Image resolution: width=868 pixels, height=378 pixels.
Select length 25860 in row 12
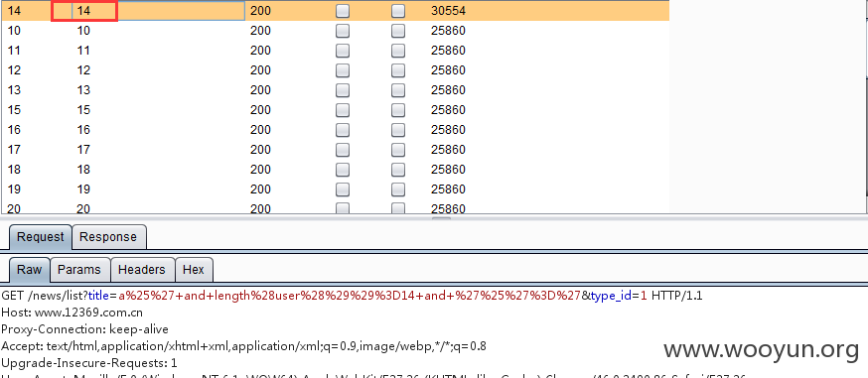point(448,70)
